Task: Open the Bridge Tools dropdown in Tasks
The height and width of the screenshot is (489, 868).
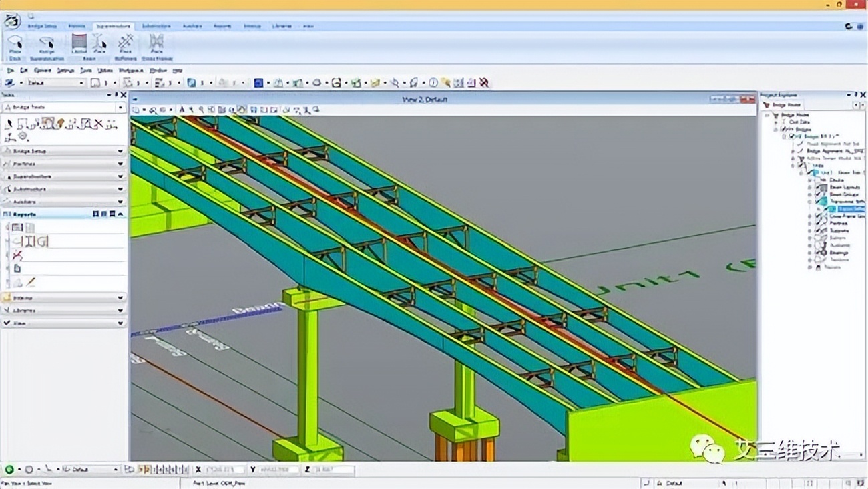Action: click(121, 108)
